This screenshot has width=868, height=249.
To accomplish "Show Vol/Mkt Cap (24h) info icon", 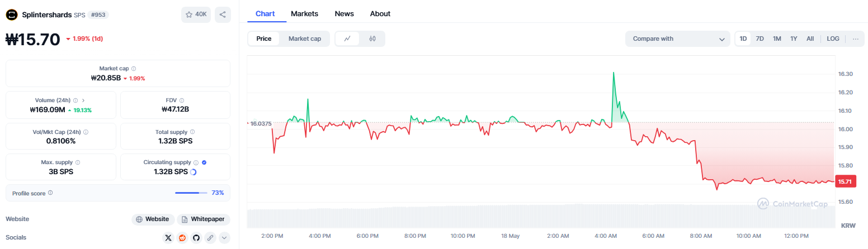I will [86, 132].
